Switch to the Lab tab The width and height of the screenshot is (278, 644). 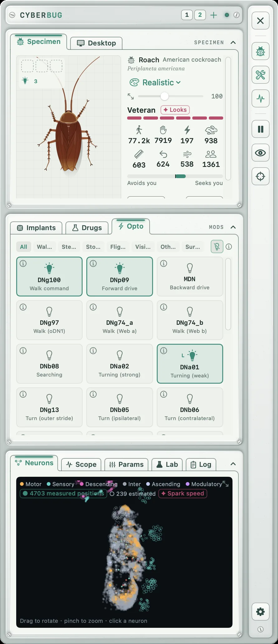tap(167, 464)
